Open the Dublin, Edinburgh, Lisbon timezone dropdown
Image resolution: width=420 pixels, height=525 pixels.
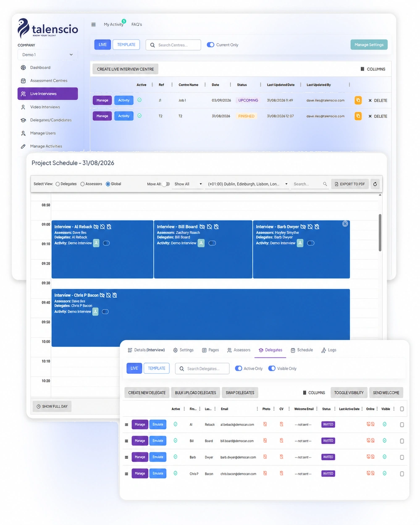pos(247,184)
